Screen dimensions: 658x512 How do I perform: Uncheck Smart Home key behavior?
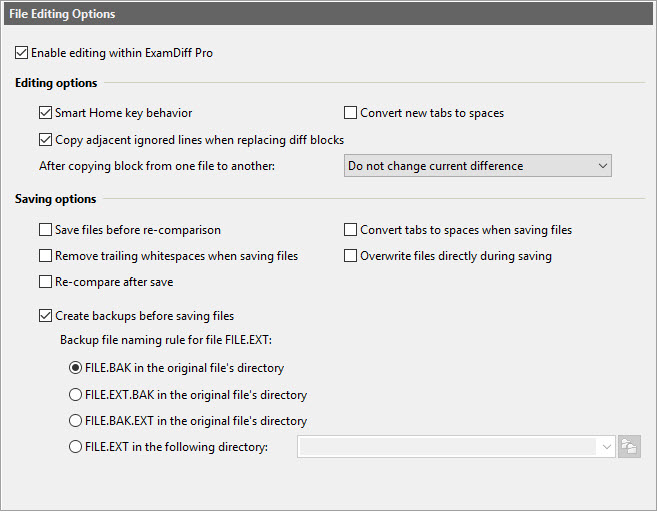(45, 113)
